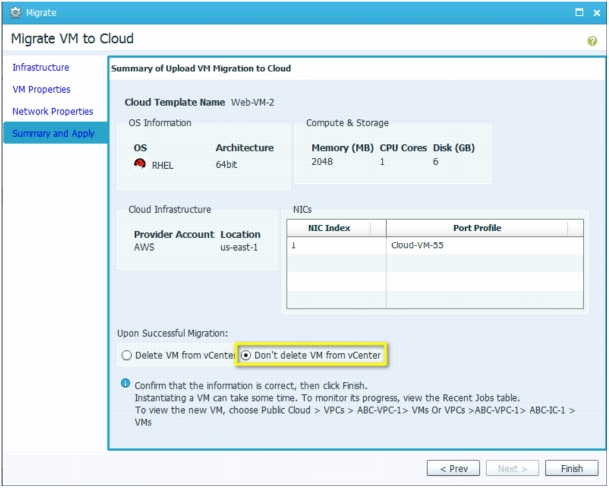The image size is (609, 488).
Task: Sort by NIC Index column header
Action: tap(336, 228)
